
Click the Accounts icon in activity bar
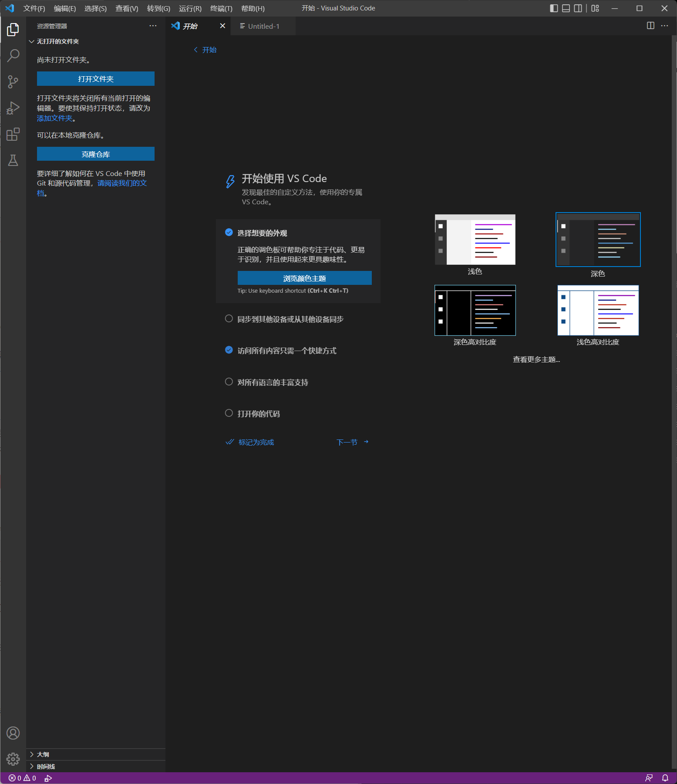click(x=13, y=733)
